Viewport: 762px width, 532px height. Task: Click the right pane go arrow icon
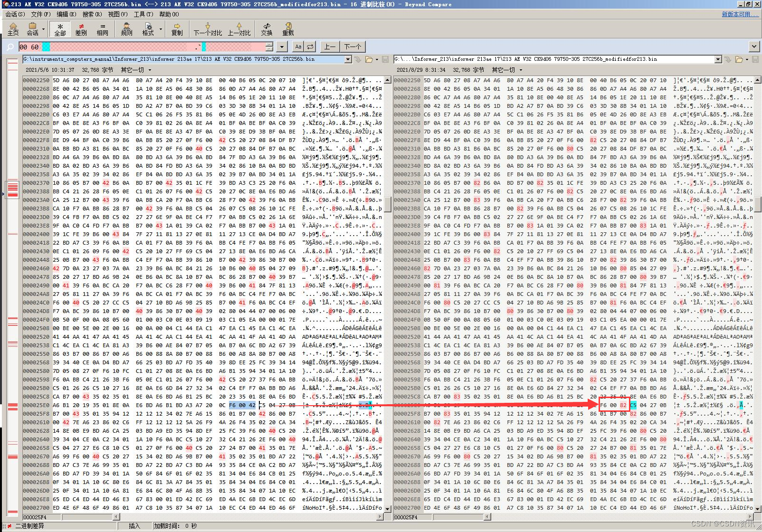coord(728,59)
